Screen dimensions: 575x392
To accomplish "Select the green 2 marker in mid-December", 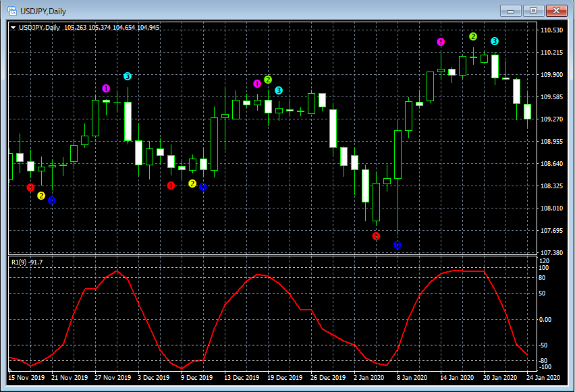I will pyautogui.click(x=268, y=80).
